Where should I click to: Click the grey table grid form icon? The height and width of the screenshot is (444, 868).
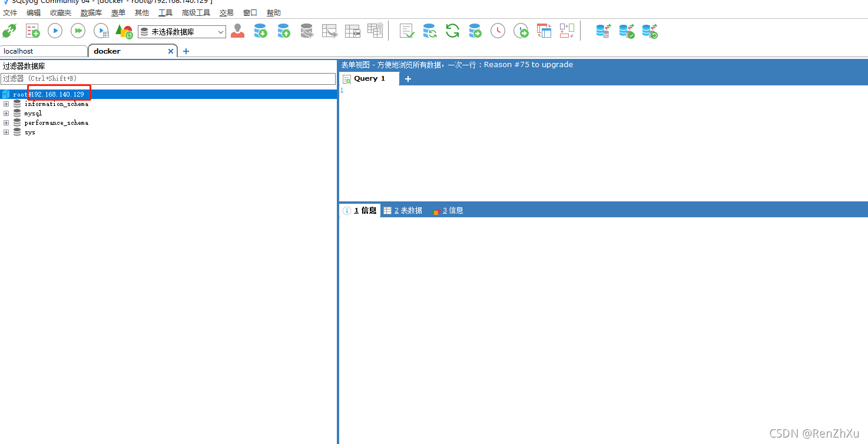point(352,31)
